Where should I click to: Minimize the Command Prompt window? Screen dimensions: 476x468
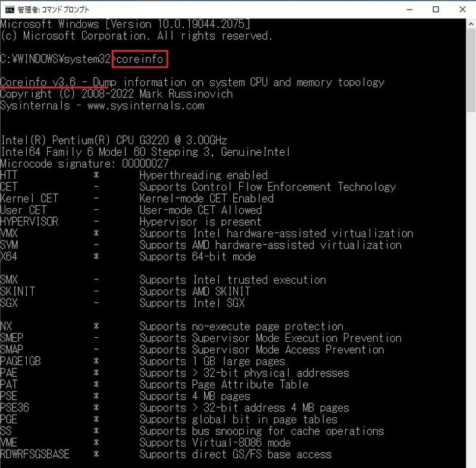pos(408,10)
